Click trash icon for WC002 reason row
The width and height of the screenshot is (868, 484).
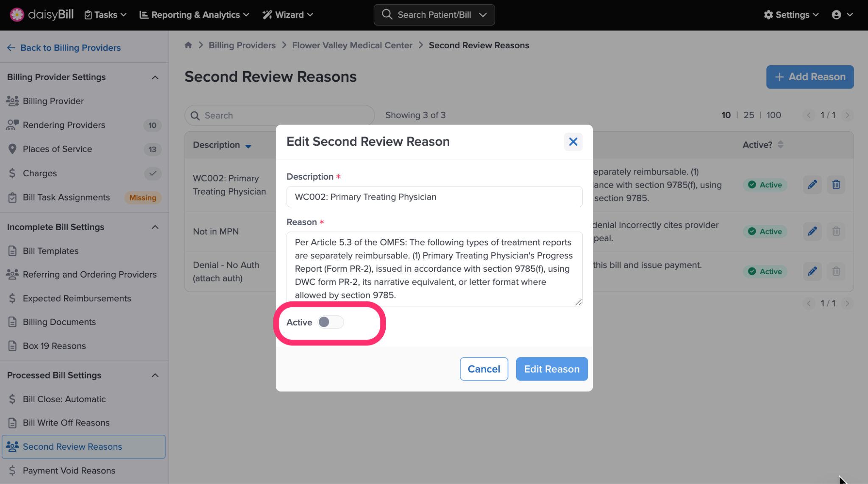tap(836, 185)
